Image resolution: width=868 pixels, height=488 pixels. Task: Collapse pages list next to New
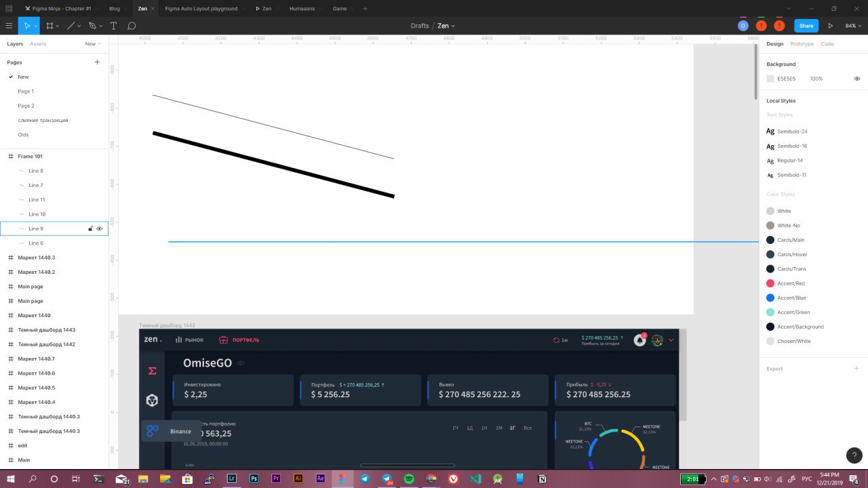[x=100, y=43]
